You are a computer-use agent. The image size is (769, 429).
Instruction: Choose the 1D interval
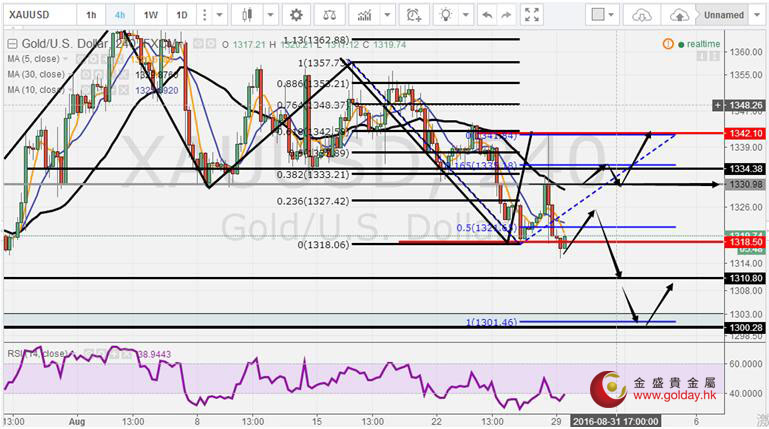point(181,15)
